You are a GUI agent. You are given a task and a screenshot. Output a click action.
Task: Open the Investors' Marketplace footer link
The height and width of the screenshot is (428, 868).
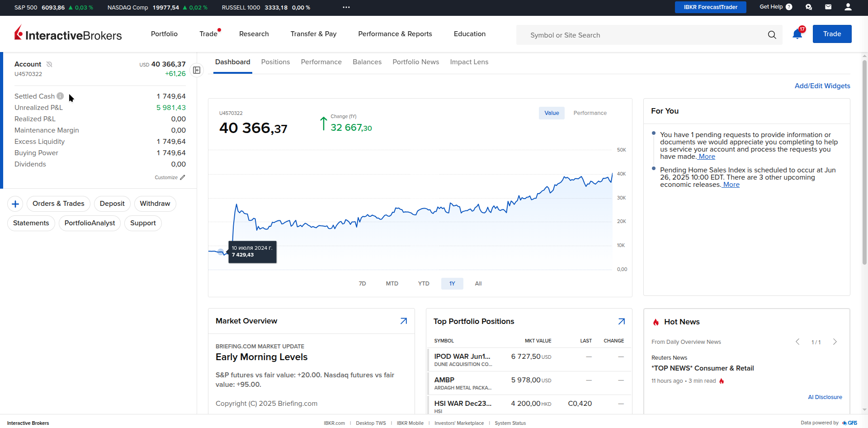[x=459, y=423]
